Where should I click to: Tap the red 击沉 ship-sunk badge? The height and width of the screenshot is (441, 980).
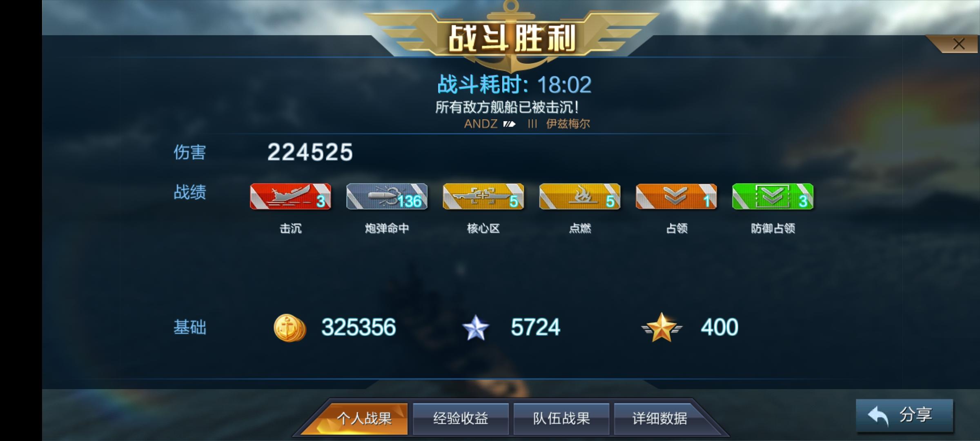(290, 196)
